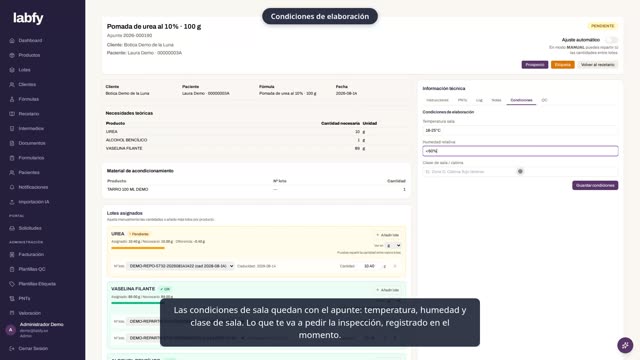This screenshot has width=640, height=360.
Task: Open Formularios sidebar icon
Action: tap(12, 158)
